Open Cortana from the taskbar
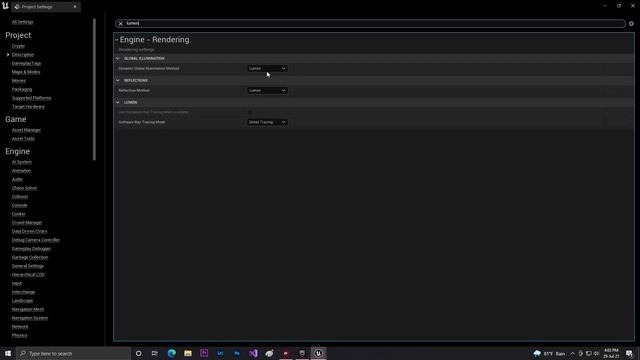 [x=138, y=353]
